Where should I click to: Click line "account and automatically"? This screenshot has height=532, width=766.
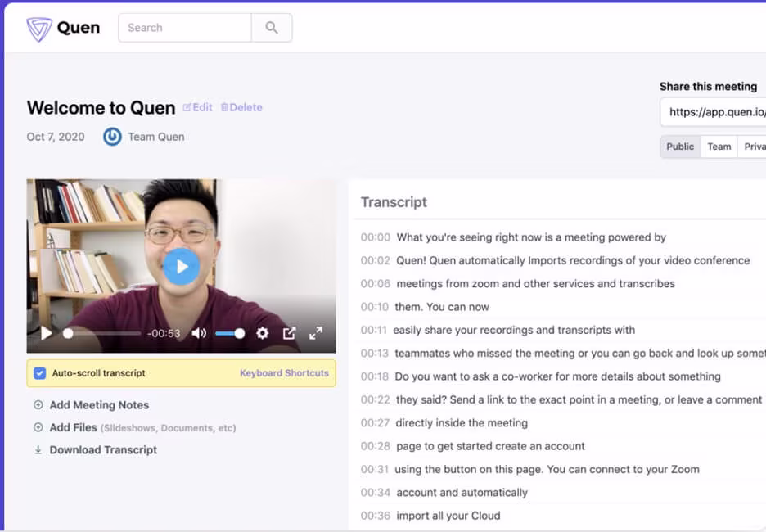pos(462,493)
